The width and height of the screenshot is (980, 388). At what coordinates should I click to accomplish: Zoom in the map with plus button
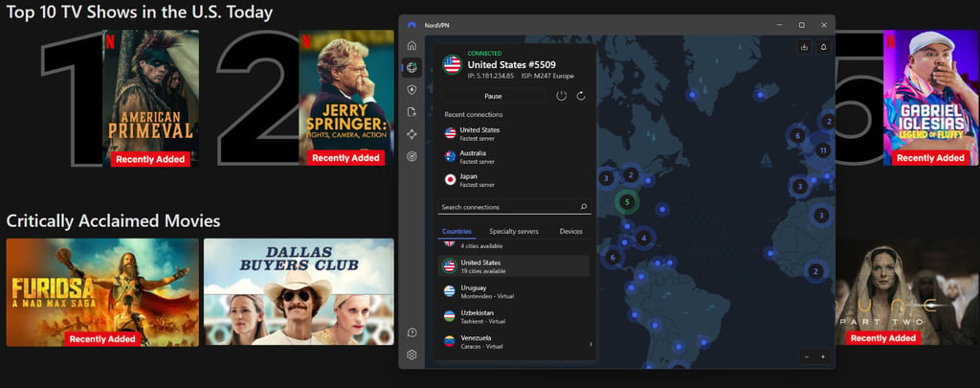[x=822, y=356]
